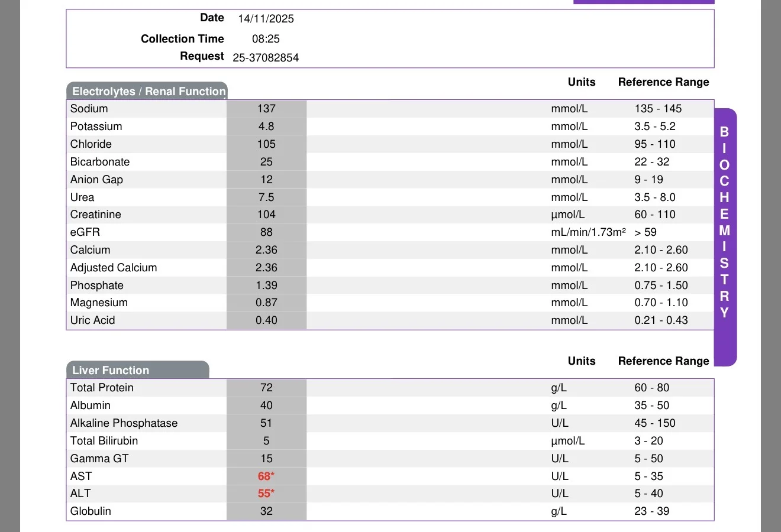Click the date 14/11/2025
Viewport: 781px width, 532px height.
point(266,19)
